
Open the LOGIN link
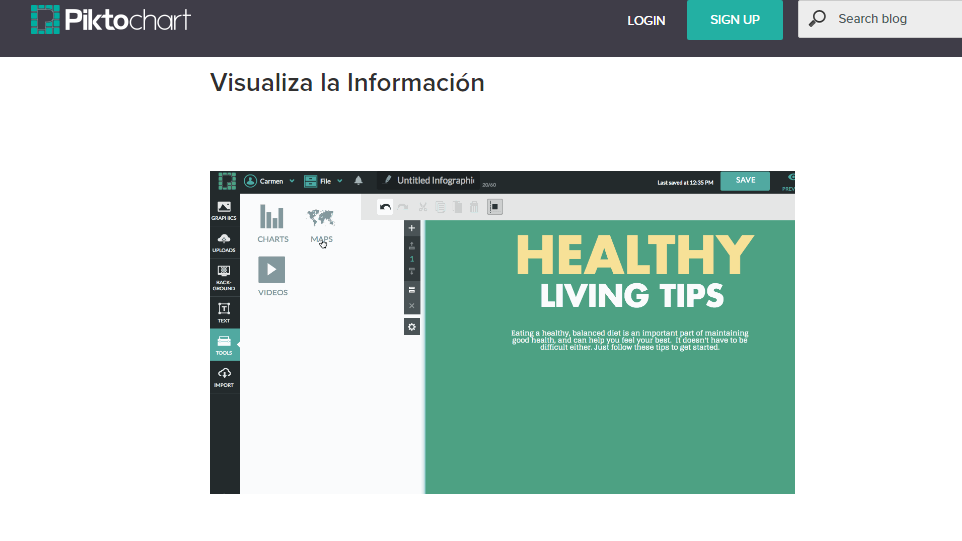[646, 20]
